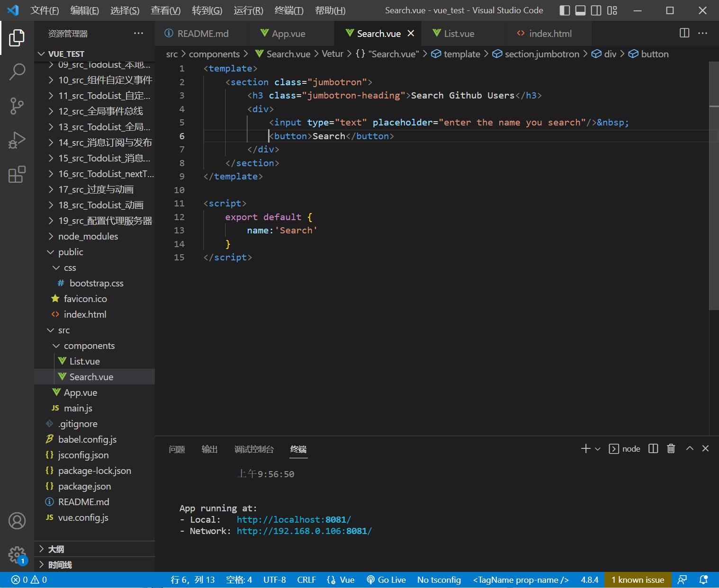Screen dimensions: 719x588
Task: Change CRLF end of line sequence
Action: 306,580
